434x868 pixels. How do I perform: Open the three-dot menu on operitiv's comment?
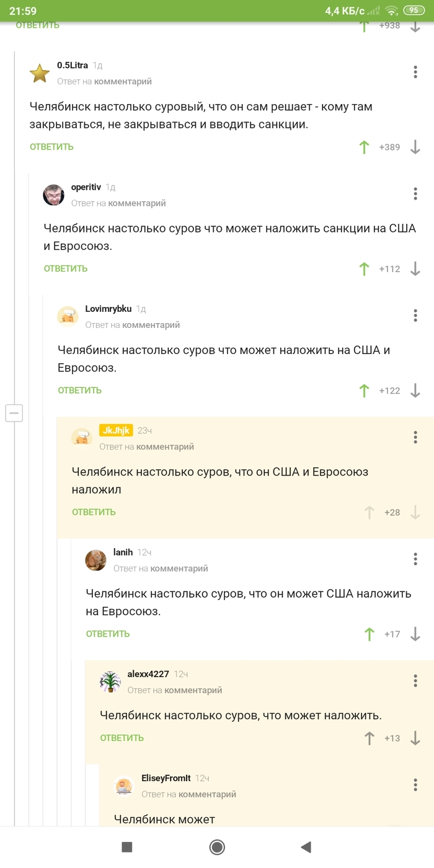pyautogui.click(x=415, y=193)
